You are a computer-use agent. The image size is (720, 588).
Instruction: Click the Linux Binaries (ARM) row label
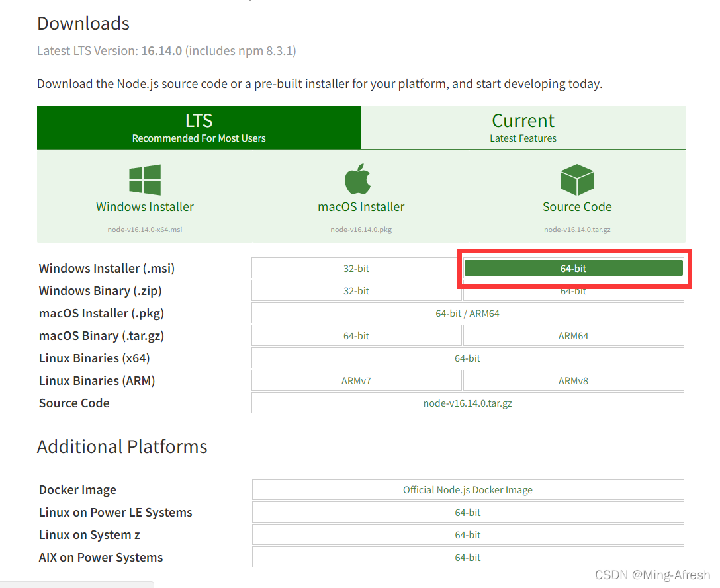click(97, 380)
